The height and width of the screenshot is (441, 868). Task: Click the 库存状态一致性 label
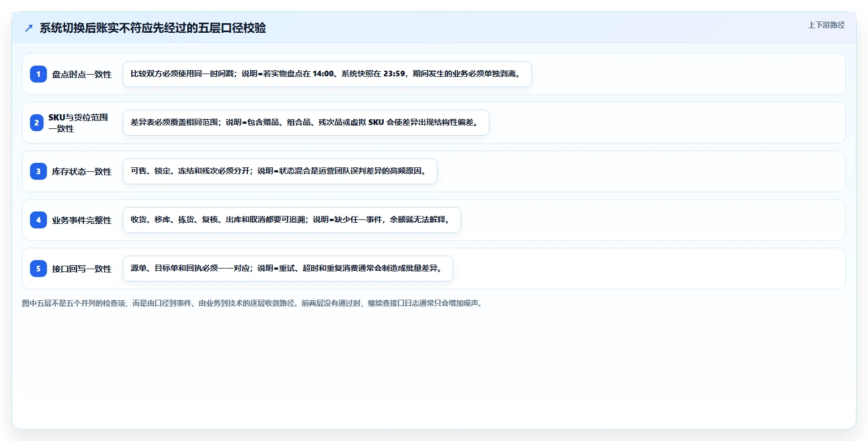82,171
